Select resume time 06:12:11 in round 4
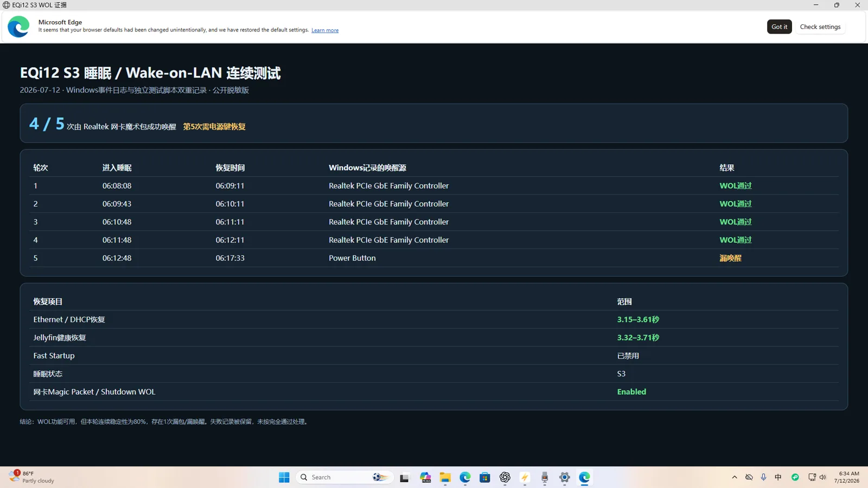 tap(230, 240)
